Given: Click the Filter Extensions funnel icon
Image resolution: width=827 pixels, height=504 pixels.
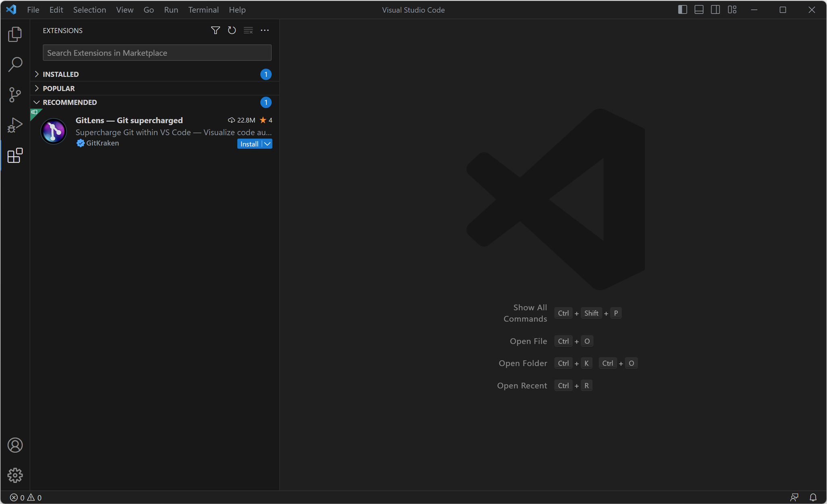Looking at the screenshot, I should coord(215,30).
